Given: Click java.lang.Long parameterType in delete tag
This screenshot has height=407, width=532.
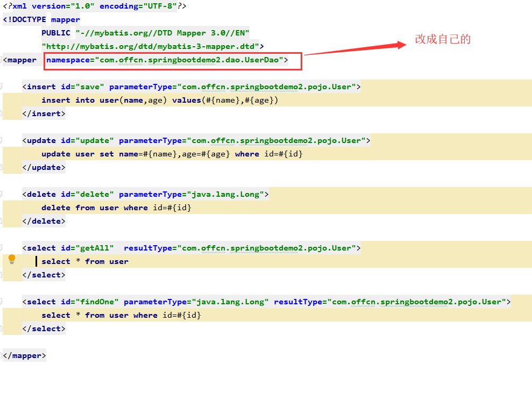Looking at the screenshot, I should pos(191,194).
